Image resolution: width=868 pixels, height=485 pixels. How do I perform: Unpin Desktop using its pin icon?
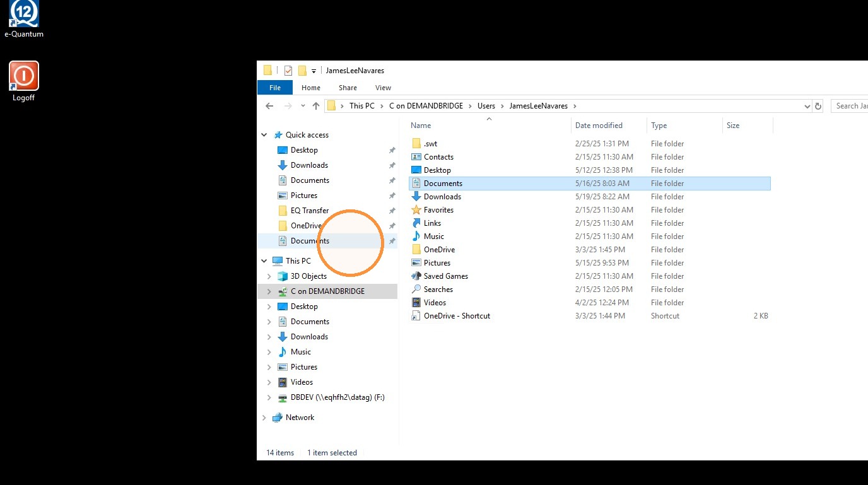[392, 150]
